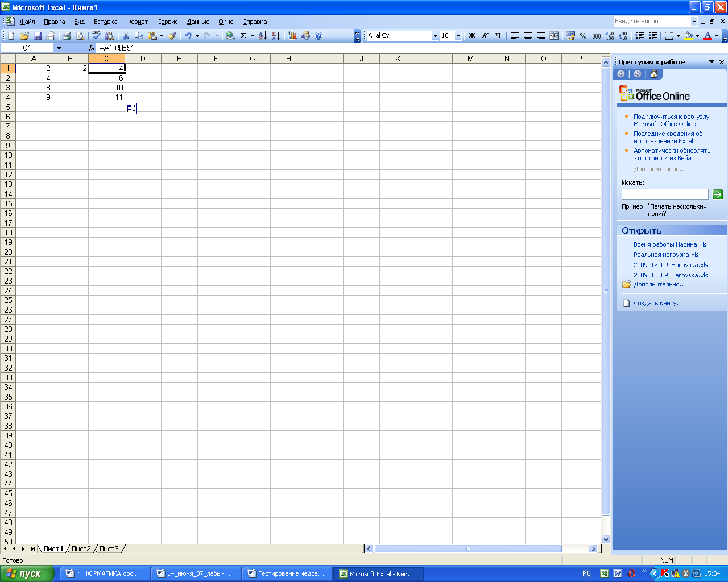Cut selection with the scissors icon
This screenshot has width=728, height=582.
pos(126,36)
